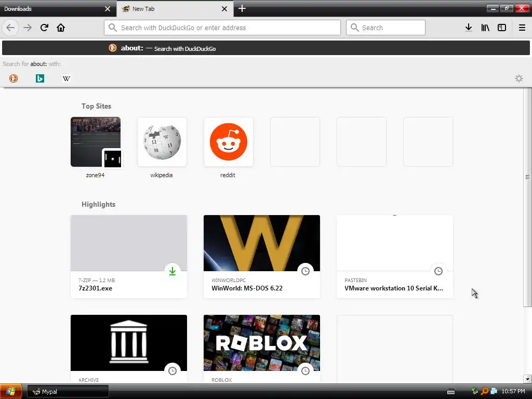Click the on-screen keyboard tray icon

coord(451,392)
